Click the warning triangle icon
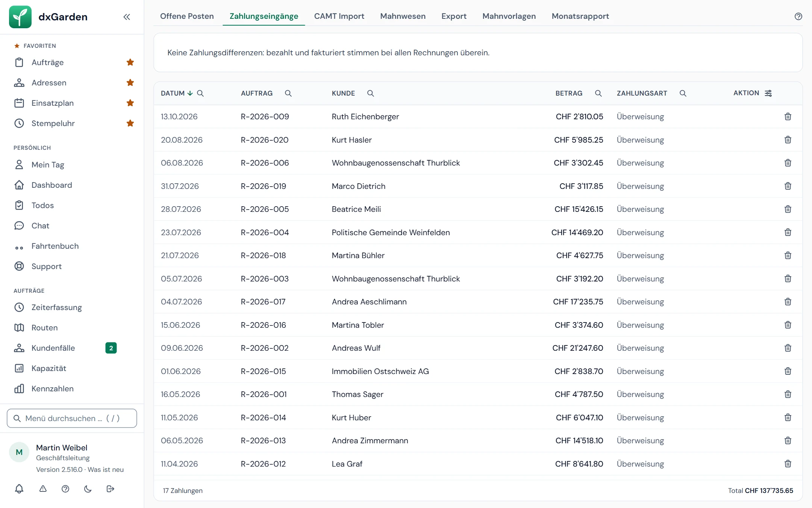 [43, 489]
